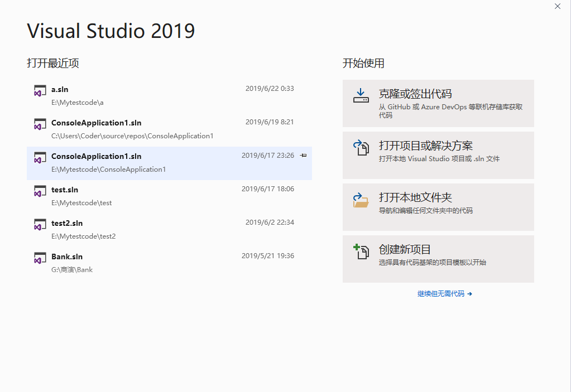Click the path E:\Mytestcode\test2
571x392 pixels.
pos(83,236)
